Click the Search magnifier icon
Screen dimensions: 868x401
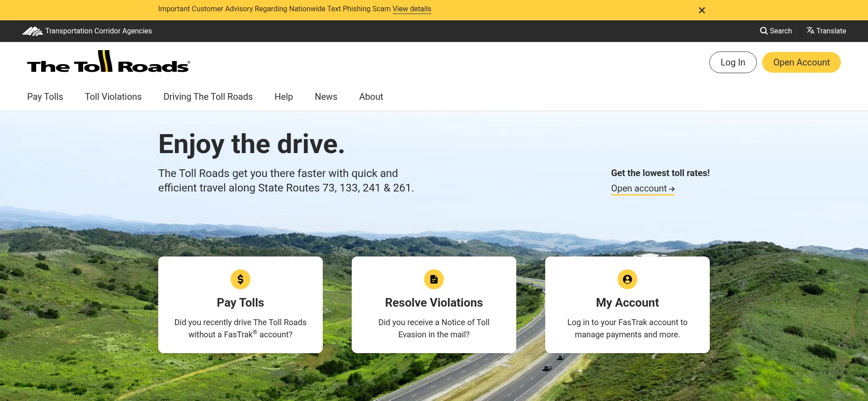click(x=764, y=31)
